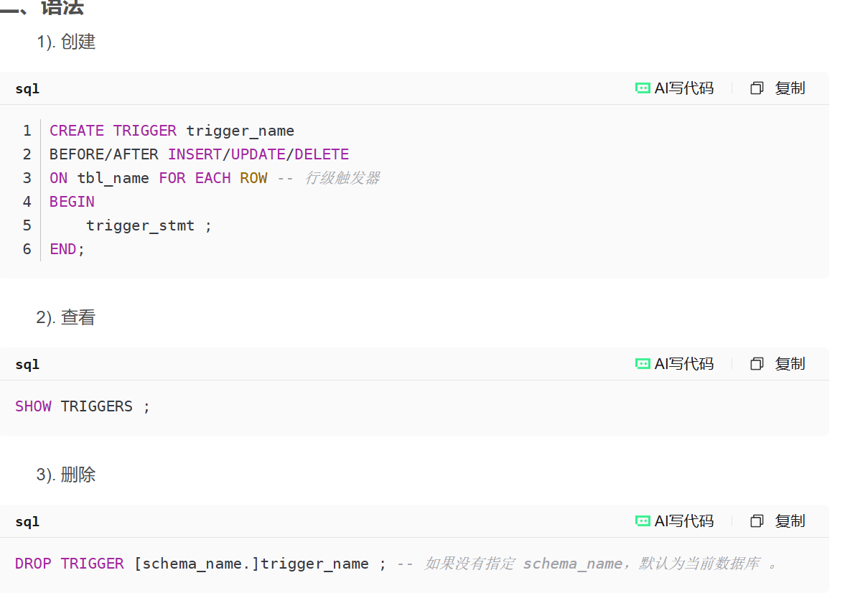
Task: Click AI写代码 text above the SHOW TRIGGERS code
Action: pos(684,363)
